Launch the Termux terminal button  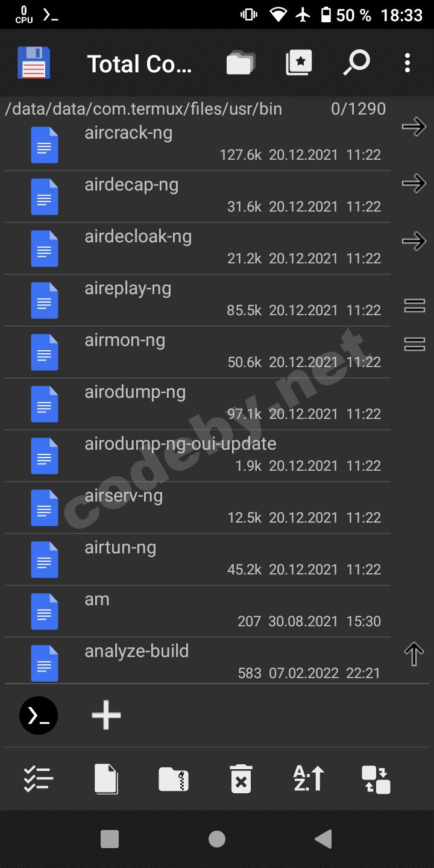[x=39, y=715]
